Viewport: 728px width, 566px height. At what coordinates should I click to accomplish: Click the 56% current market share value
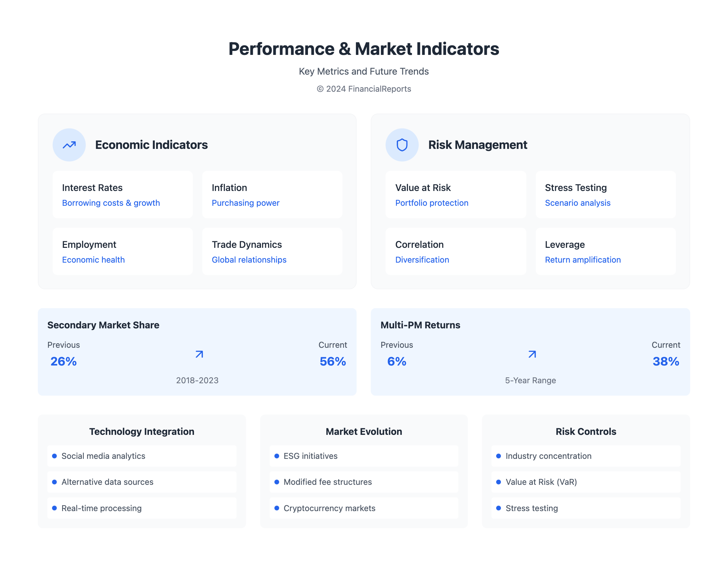(x=332, y=361)
